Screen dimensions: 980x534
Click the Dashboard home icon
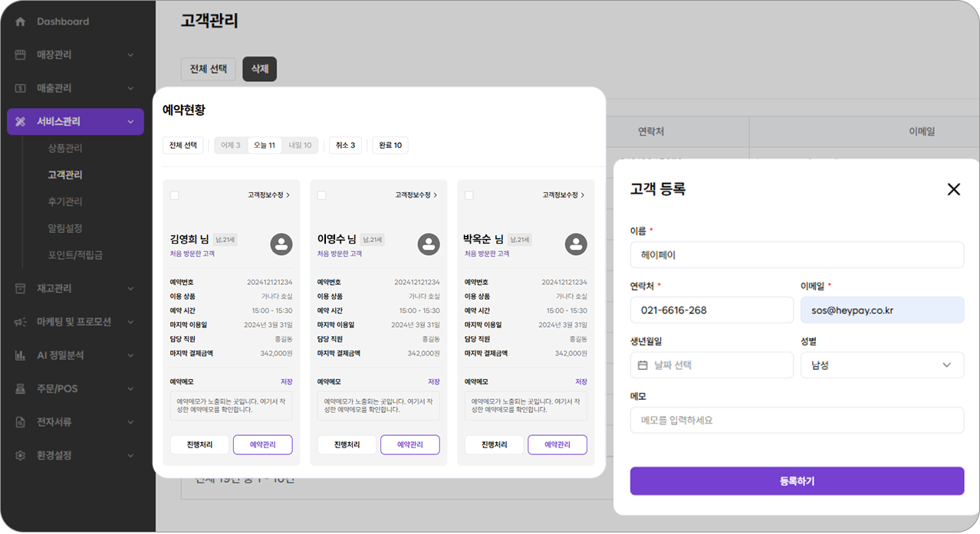point(21,21)
